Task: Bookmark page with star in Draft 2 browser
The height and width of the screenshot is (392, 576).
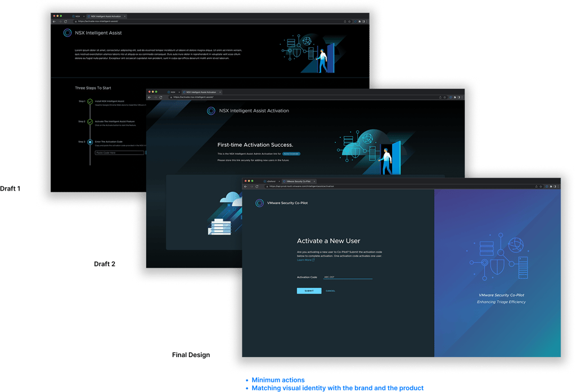Action: pos(444,97)
